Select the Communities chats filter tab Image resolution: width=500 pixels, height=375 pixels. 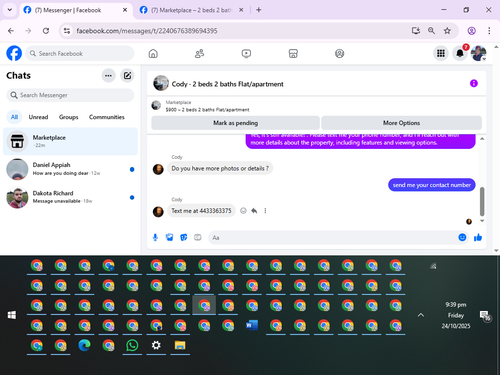107,117
